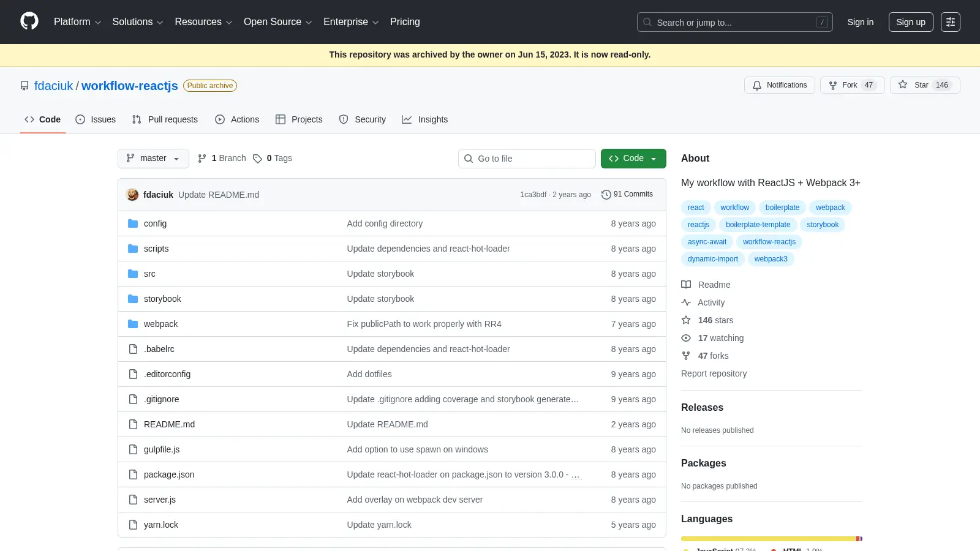The width and height of the screenshot is (980, 551).
Task: Click fdaciuk's avatar in commit header
Action: (x=132, y=195)
